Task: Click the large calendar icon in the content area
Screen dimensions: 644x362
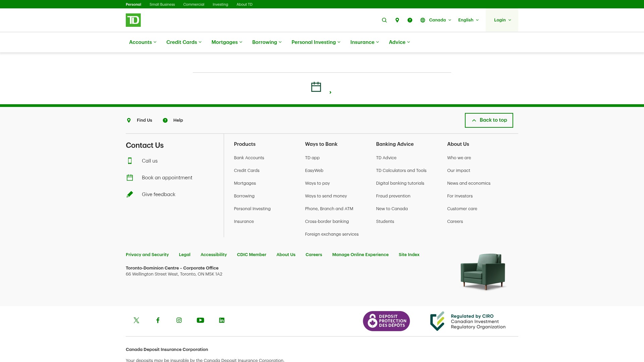Action: click(x=316, y=87)
